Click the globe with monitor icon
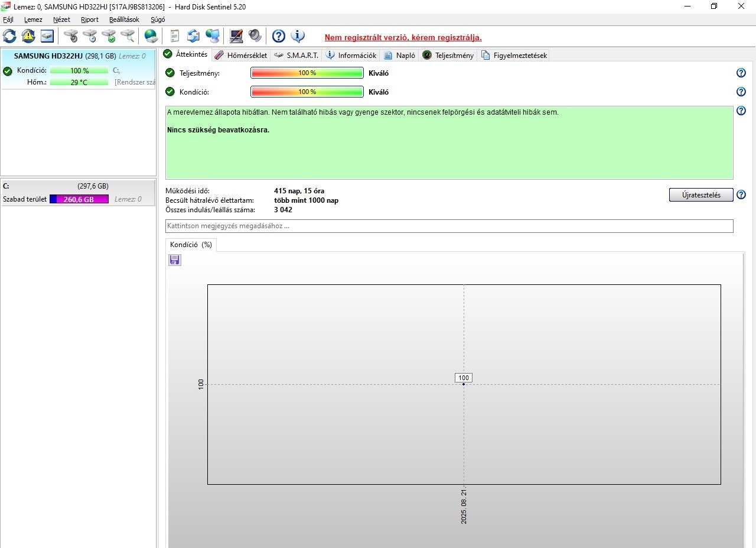 [213, 36]
